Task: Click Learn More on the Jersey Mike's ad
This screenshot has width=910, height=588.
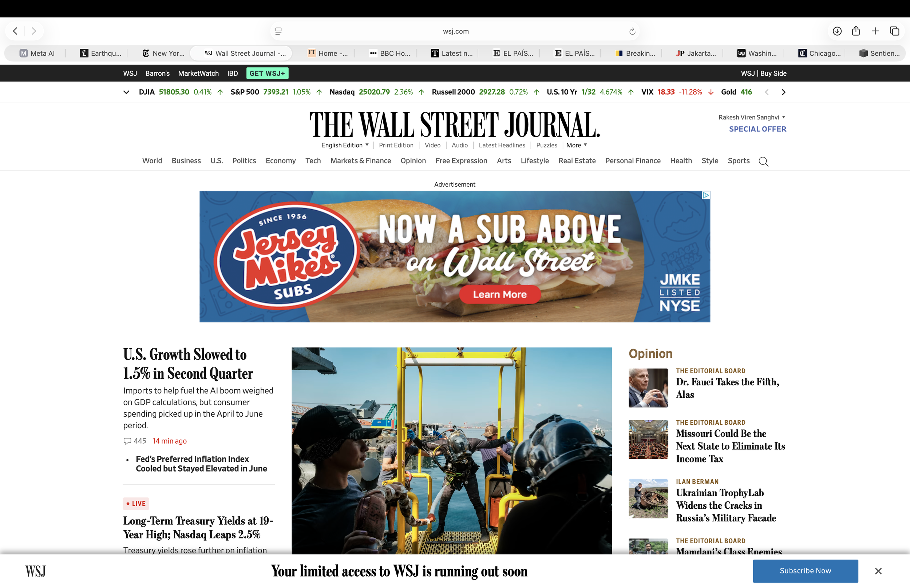Action: (x=500, y=294)
